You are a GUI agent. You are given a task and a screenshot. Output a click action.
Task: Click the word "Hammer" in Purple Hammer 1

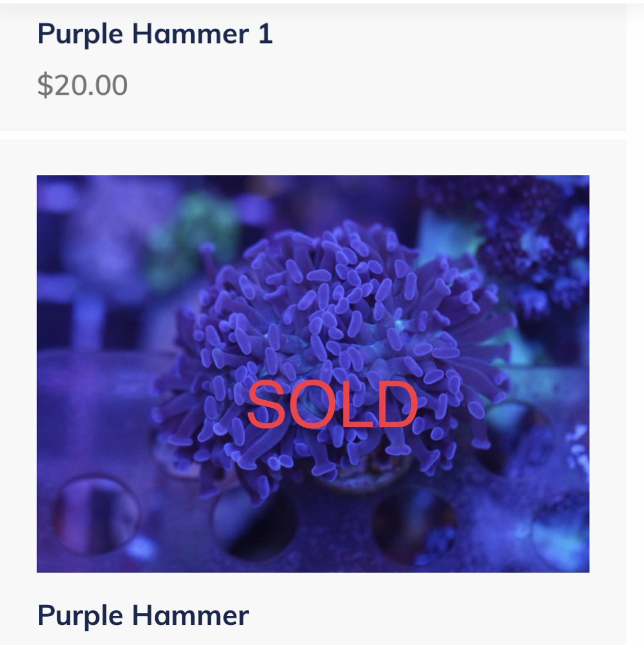[191, 34]
